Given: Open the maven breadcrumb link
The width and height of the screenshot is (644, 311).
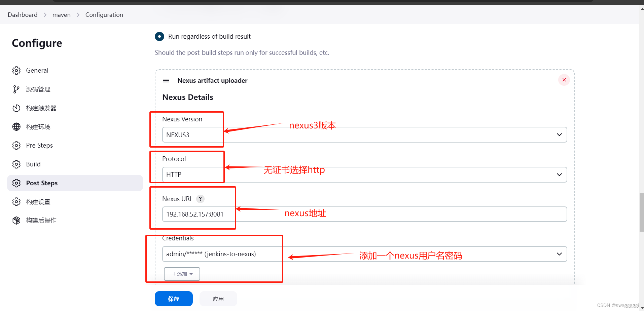Looking at the screenshot, I should click(61, 14).
